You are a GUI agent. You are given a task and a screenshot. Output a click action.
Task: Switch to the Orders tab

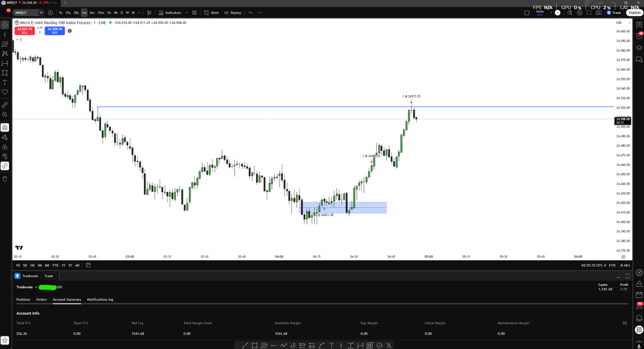pyautogui.click(x=41, y=300)
